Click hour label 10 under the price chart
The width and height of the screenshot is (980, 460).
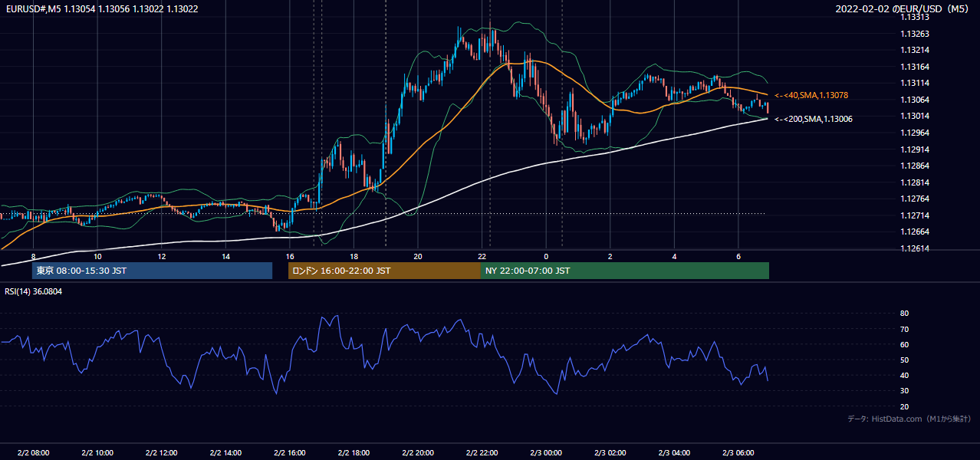(x=97, y=256)
